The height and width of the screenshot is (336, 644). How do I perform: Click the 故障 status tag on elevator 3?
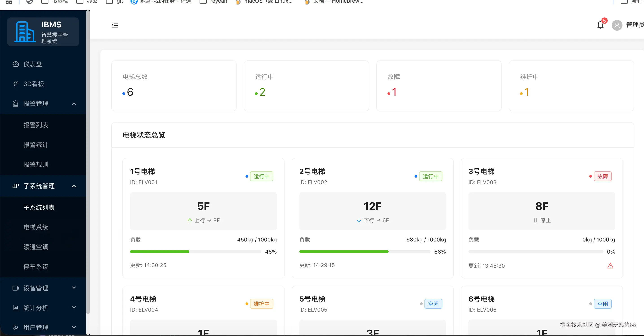point(603,176)
